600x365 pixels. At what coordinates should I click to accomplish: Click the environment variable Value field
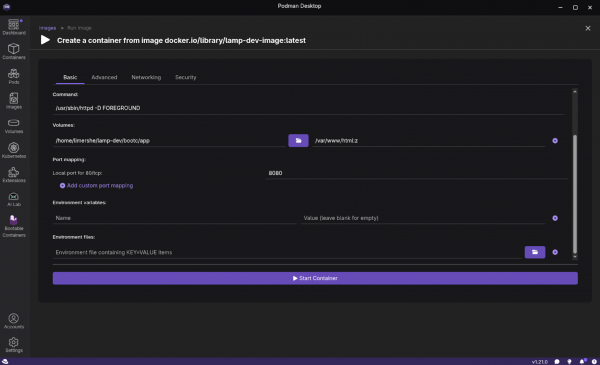pos(423,218)
